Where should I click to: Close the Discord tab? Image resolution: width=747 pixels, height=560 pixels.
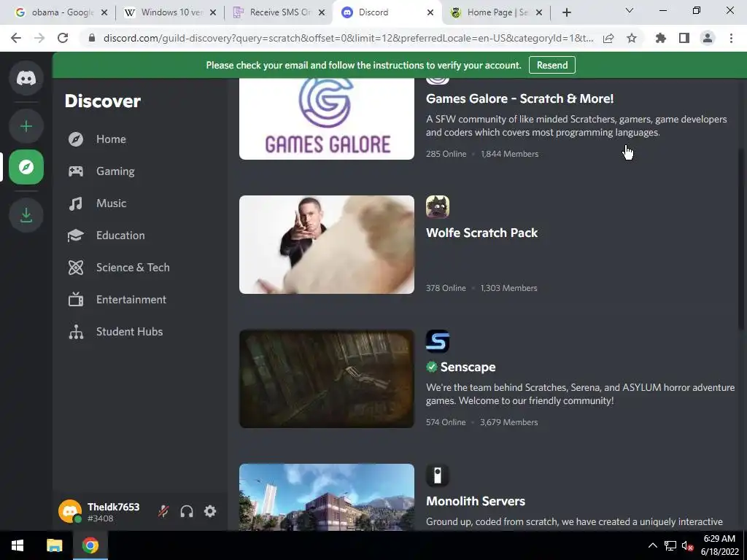(430, 12)
